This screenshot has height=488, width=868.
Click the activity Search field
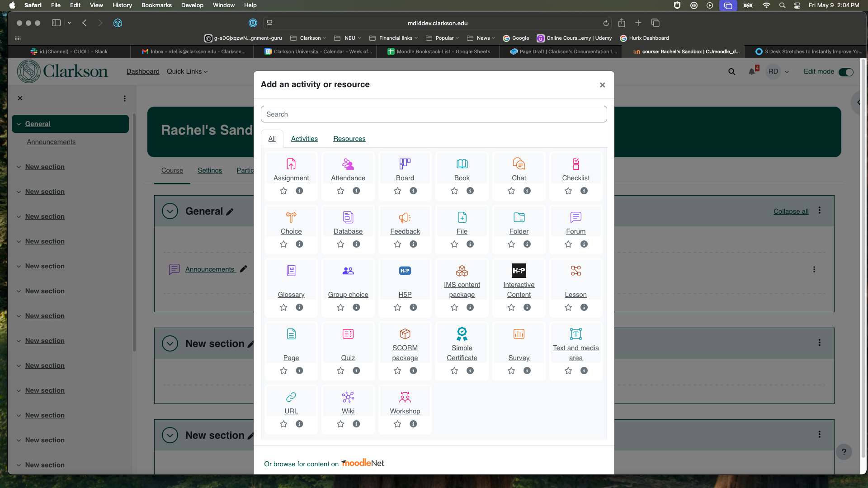434,114
